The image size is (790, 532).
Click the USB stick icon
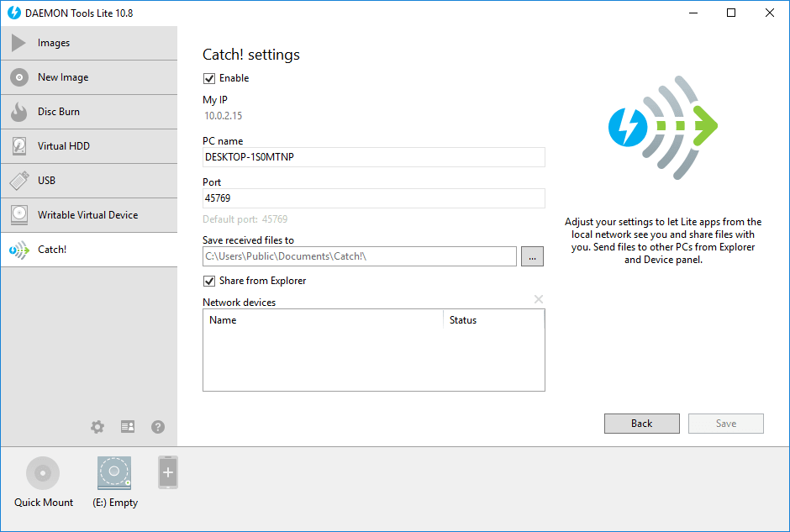(19, 181)
